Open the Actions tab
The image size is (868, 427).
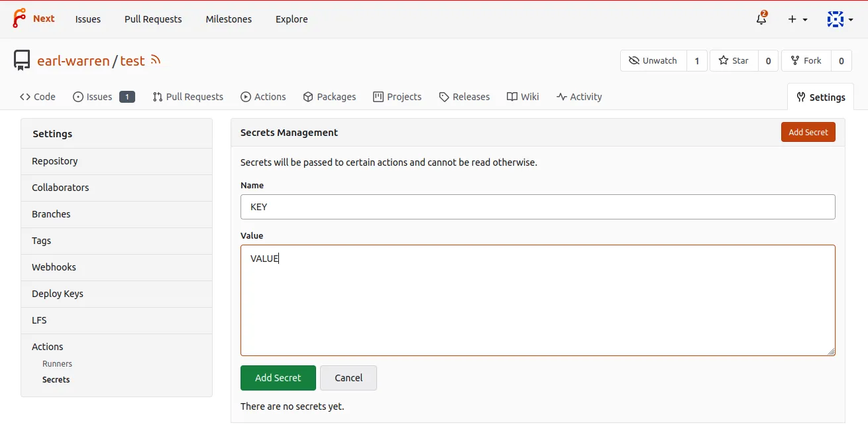coord(263,97)
